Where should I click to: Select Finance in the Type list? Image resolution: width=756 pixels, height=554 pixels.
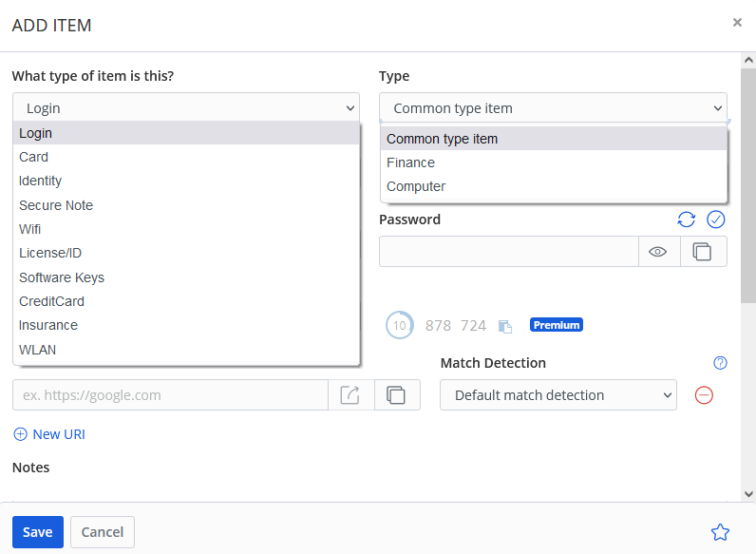coord(410,162)
